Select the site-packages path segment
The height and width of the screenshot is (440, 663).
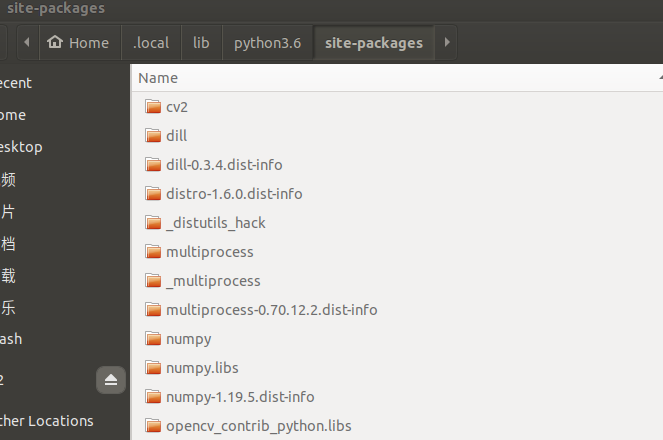[x=374, y=43]
